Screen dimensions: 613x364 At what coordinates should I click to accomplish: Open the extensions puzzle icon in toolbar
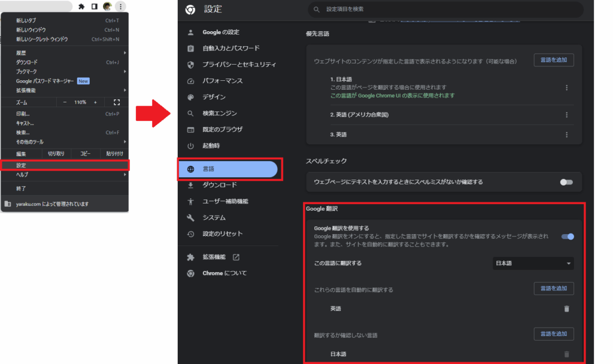pos(81,6)
